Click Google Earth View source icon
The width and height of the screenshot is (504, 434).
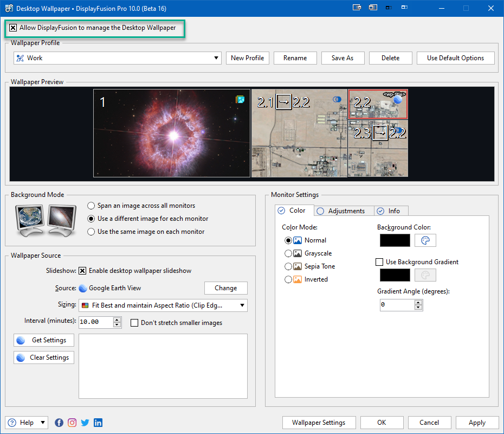pyautogui.click(x=83, y=288)
